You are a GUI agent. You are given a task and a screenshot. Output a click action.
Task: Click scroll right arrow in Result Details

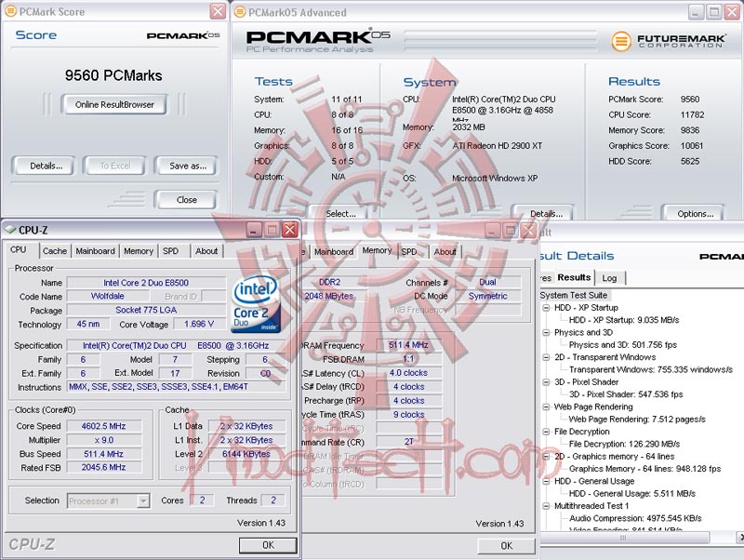coord(740,538)
